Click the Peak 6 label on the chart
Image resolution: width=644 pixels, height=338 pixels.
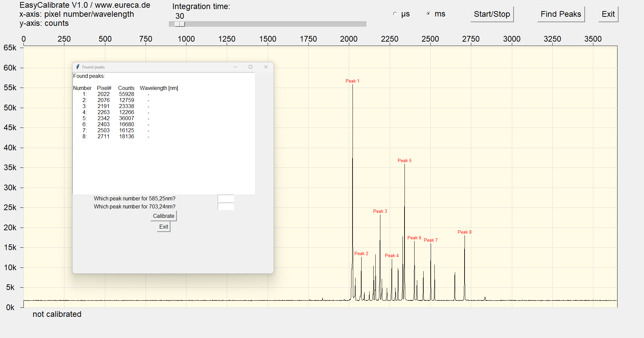(414, 238)
